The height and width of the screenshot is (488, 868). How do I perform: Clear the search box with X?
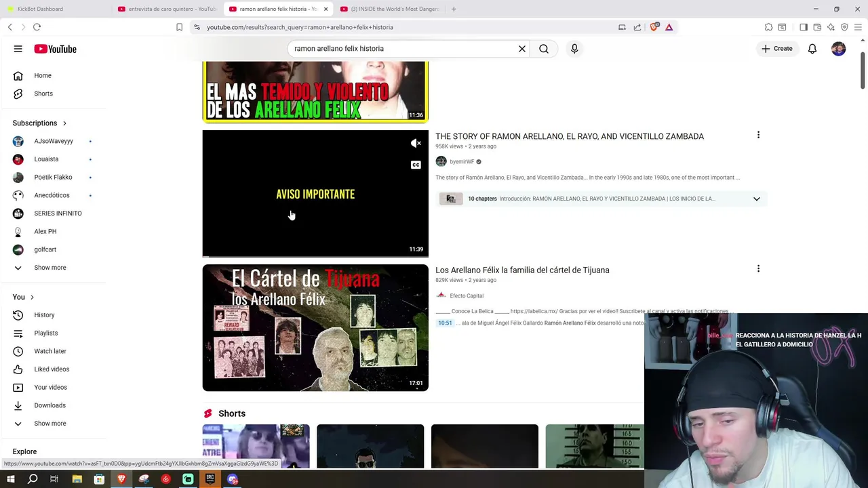click(x=522, y=49)
